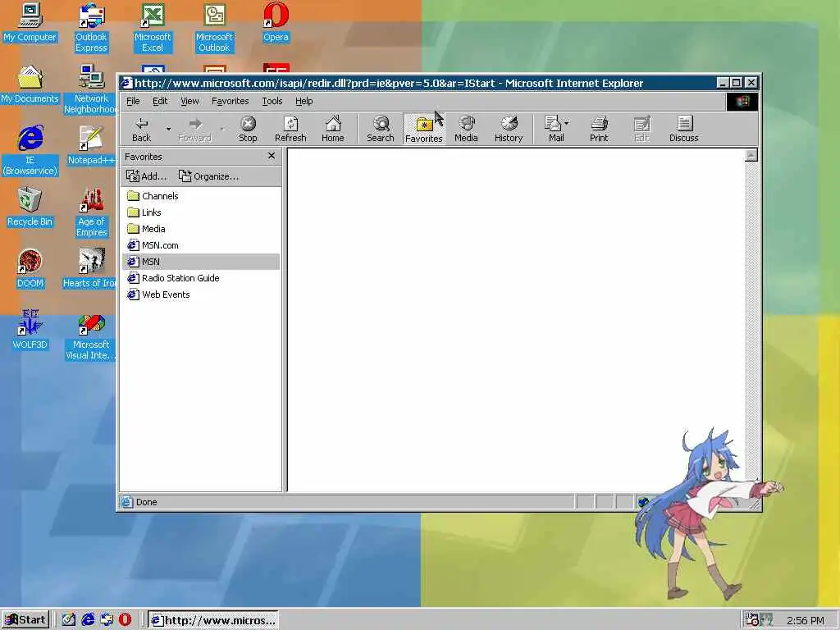
Task: Open the Tools menu
Action: 272,101
